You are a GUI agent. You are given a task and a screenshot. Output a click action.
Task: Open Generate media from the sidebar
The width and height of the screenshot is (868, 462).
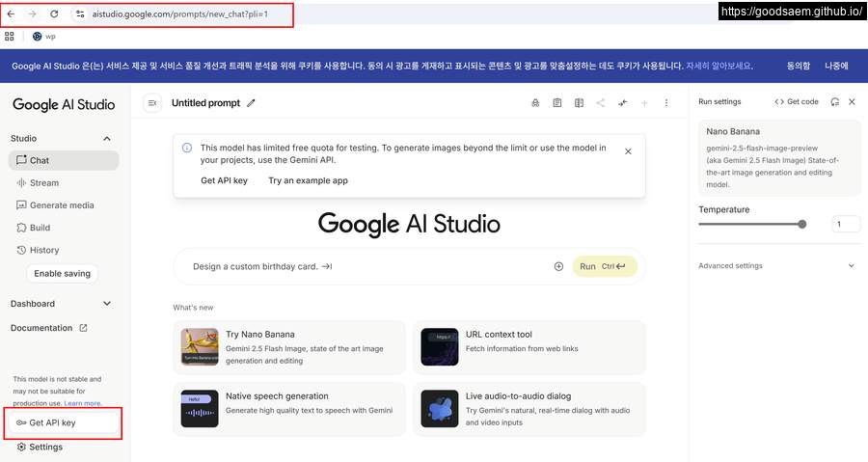tap(61, 205)
